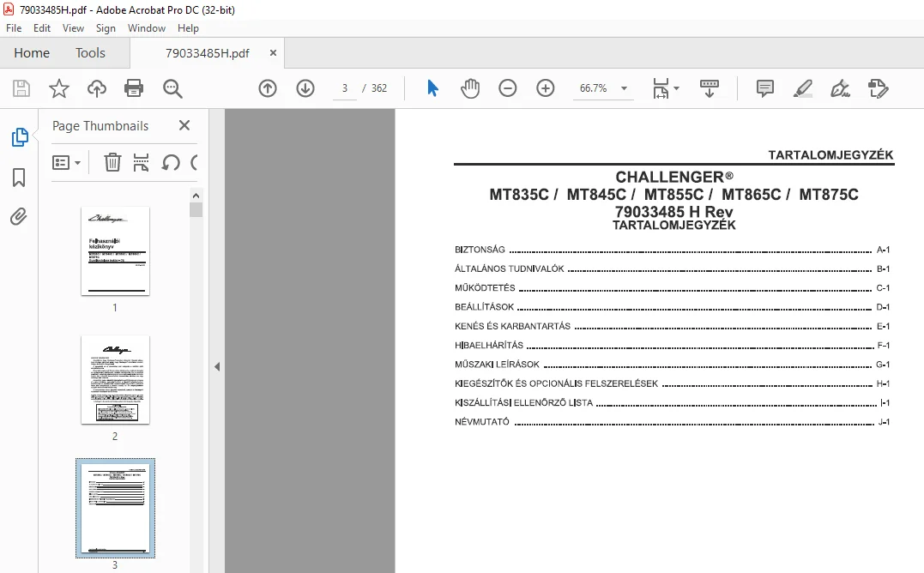Open the Sign menu

coord(106,27)
